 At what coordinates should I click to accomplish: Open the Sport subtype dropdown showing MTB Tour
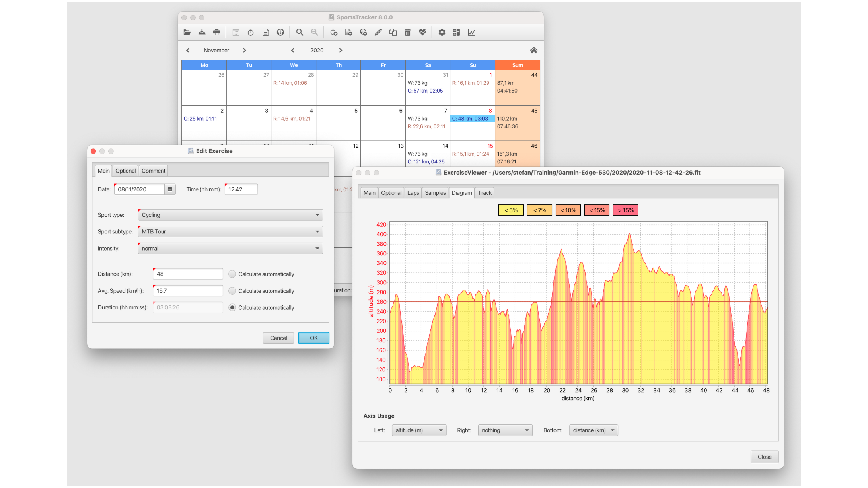(x=230, y=231)
